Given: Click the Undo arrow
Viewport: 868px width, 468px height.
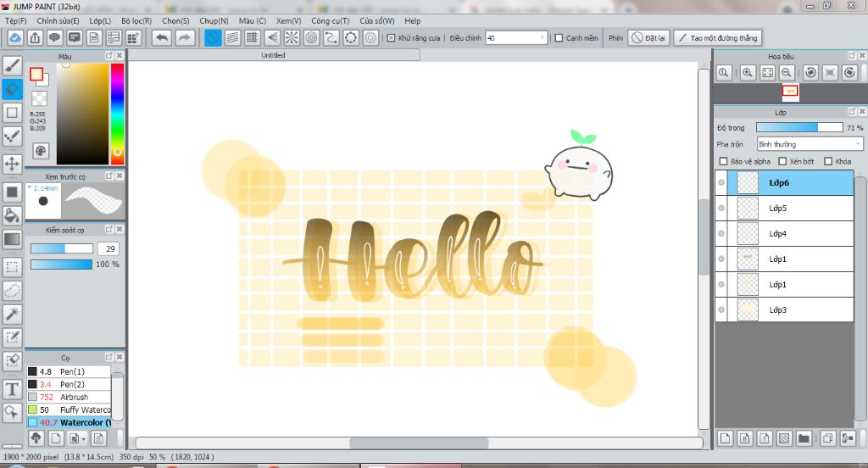Looking at the screenshot, I should (162, 37).
